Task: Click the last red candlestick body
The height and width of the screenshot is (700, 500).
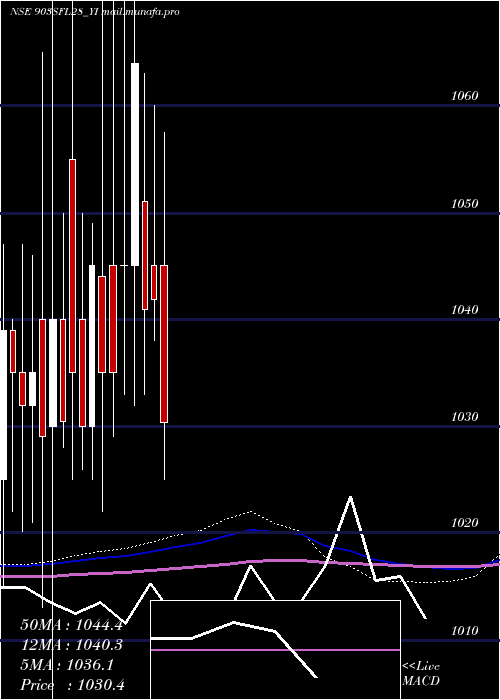Action: click(164, 344)
